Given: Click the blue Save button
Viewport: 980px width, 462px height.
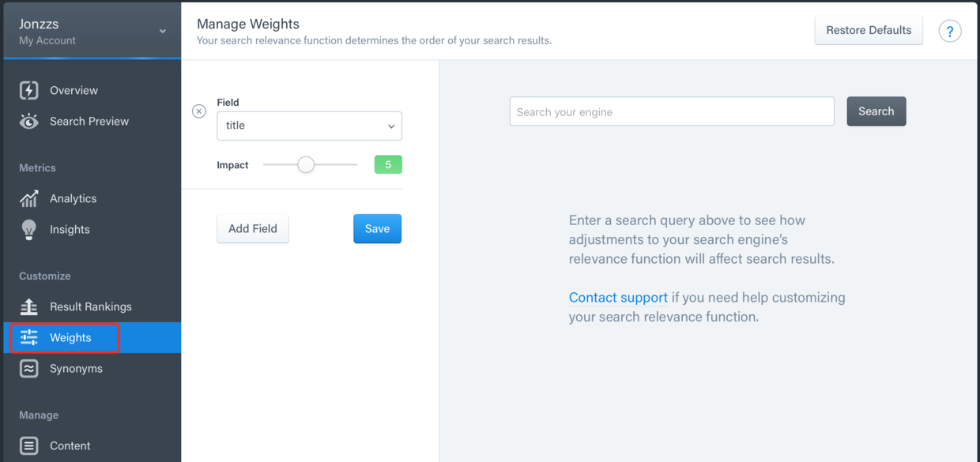Looking at the screenshot, I should point(377,229).
